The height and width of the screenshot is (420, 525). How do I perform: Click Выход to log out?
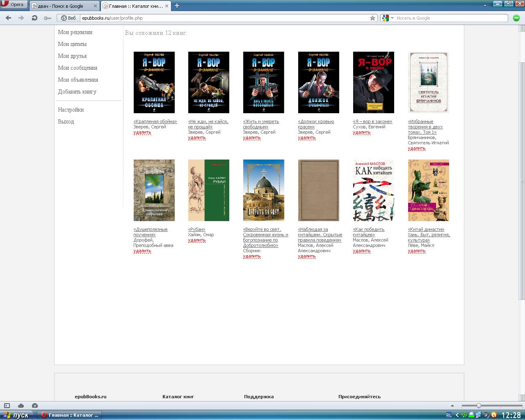click(66, 121)
